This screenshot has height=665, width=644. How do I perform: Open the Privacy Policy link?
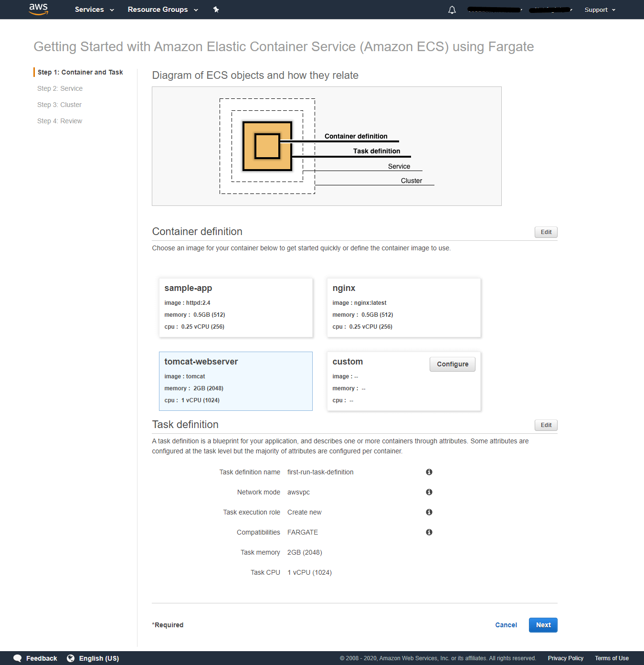[566, 658]
